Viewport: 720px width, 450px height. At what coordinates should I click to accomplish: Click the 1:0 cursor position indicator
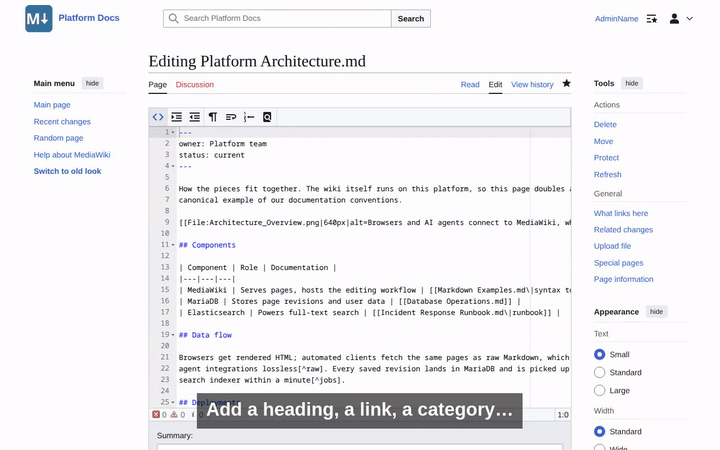coord(563,415)
